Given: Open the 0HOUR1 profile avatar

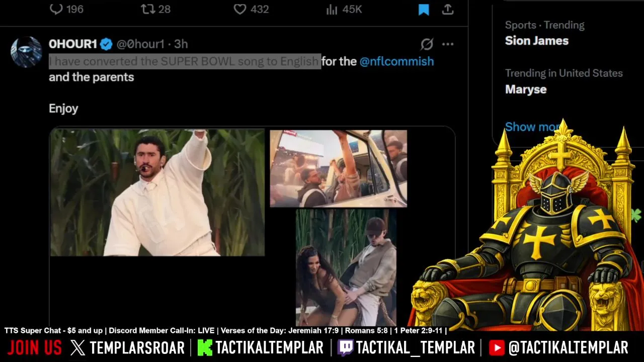Looking at the screenshot, I should (x=26, y=52).
